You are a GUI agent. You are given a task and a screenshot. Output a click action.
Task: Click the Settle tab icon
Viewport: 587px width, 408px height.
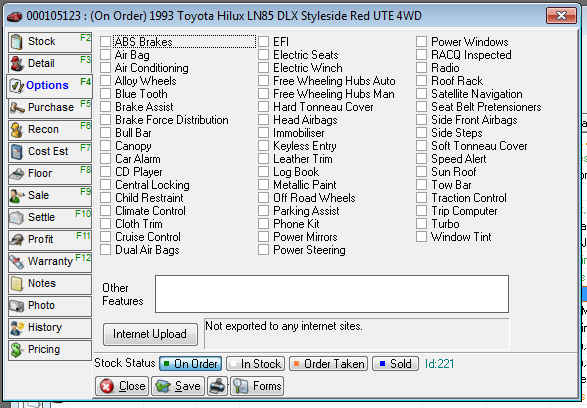(17, 218)
